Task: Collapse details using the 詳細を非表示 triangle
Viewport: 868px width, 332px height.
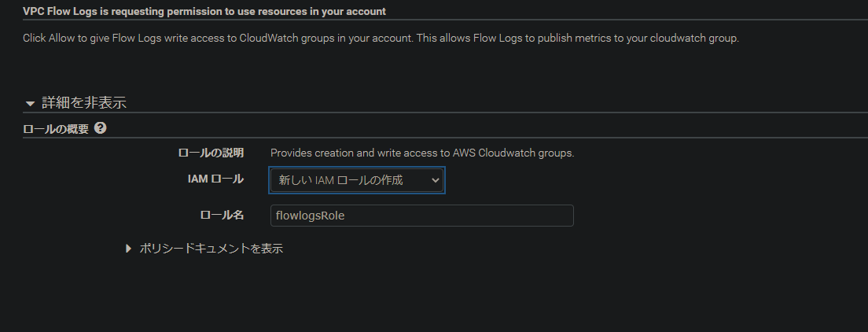Action: point(31,104)
